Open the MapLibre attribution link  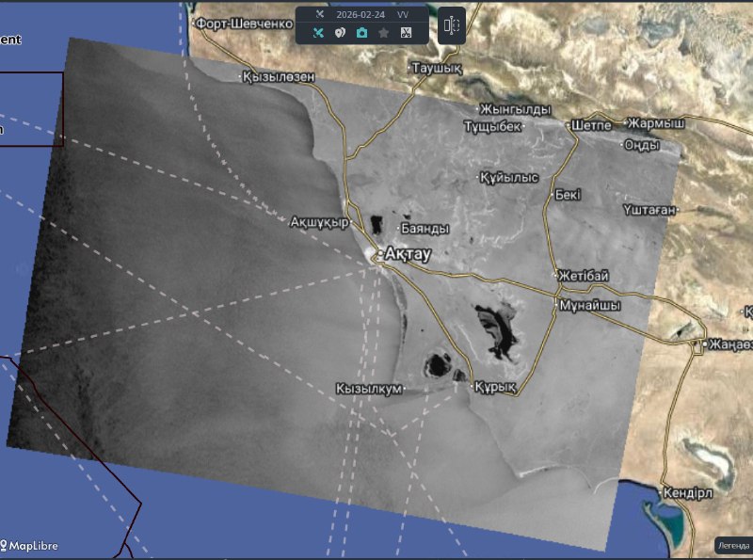(31, 546)
